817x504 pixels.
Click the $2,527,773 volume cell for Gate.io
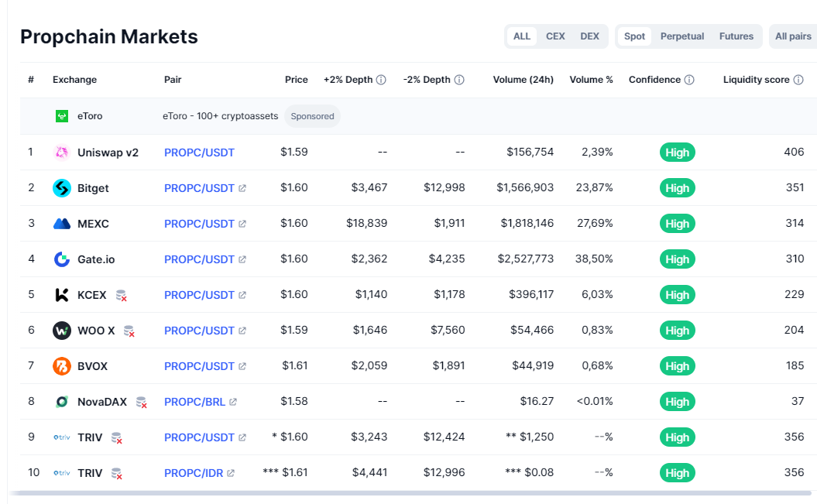coord(525,259)
